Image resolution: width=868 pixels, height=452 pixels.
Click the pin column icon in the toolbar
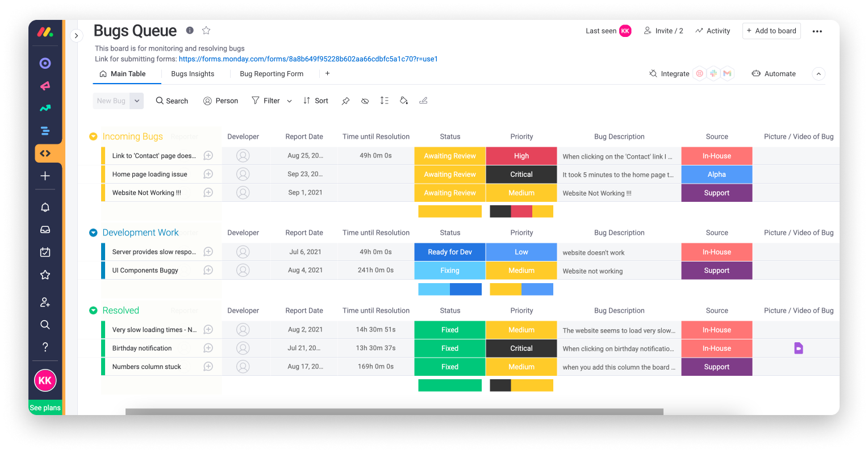(345, 100)
